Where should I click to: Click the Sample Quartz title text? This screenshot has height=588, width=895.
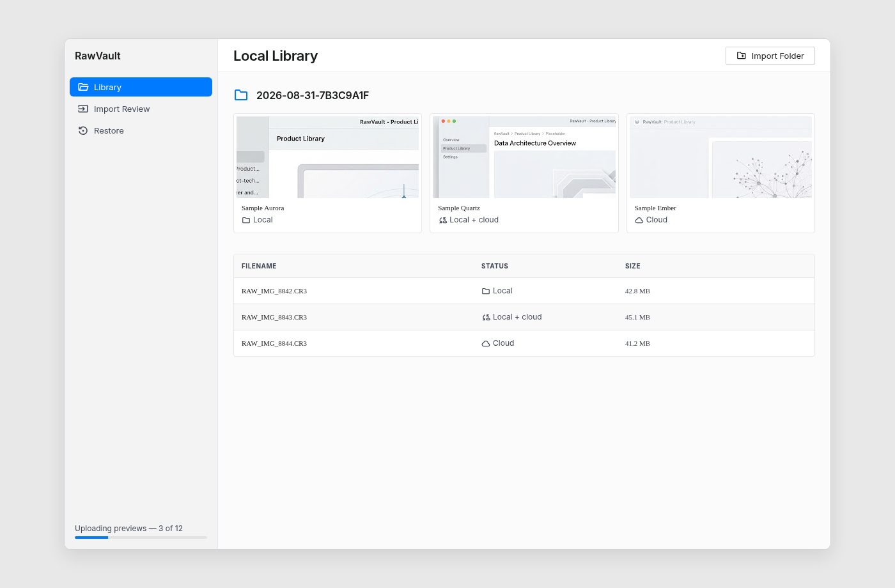459,208
